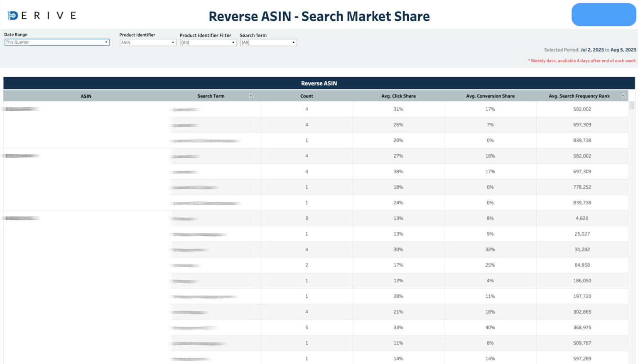The height and width of the screenshot is (364, 638).
Task: Click the 24% click share cell
Action: tap(398, 203)
